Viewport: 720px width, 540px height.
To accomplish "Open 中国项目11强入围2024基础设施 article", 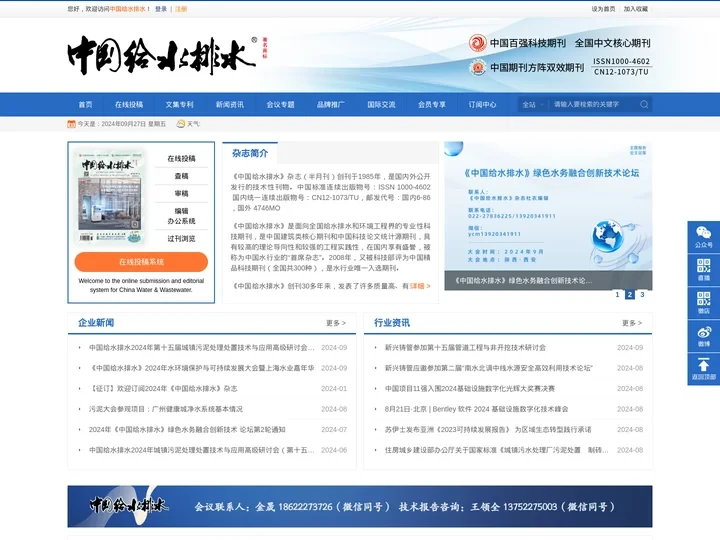I will click(x=470, y=388).
